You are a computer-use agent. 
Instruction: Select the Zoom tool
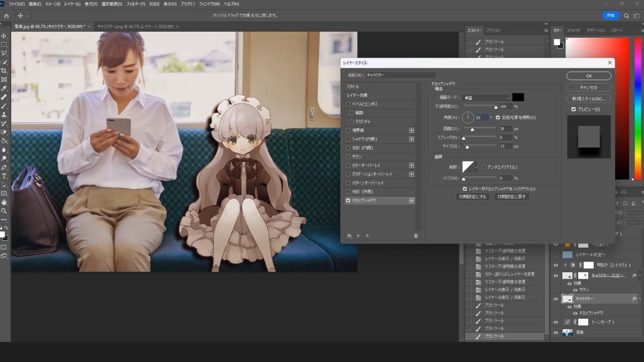(x=4, y=211)
